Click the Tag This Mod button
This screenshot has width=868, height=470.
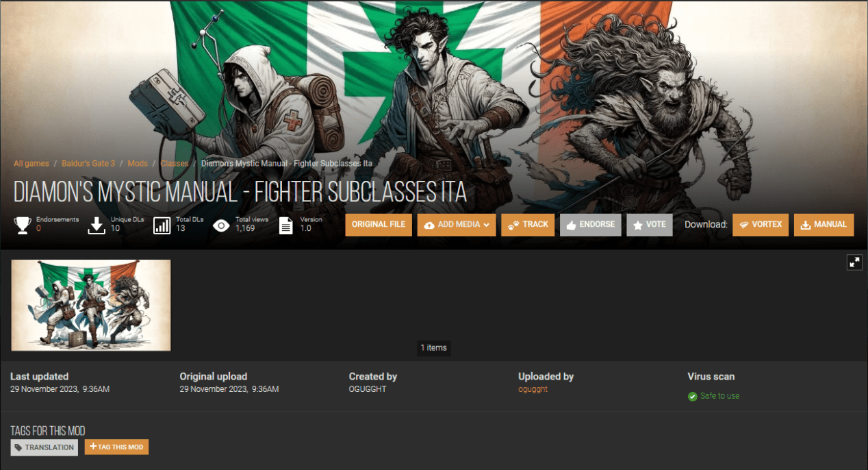116,447
